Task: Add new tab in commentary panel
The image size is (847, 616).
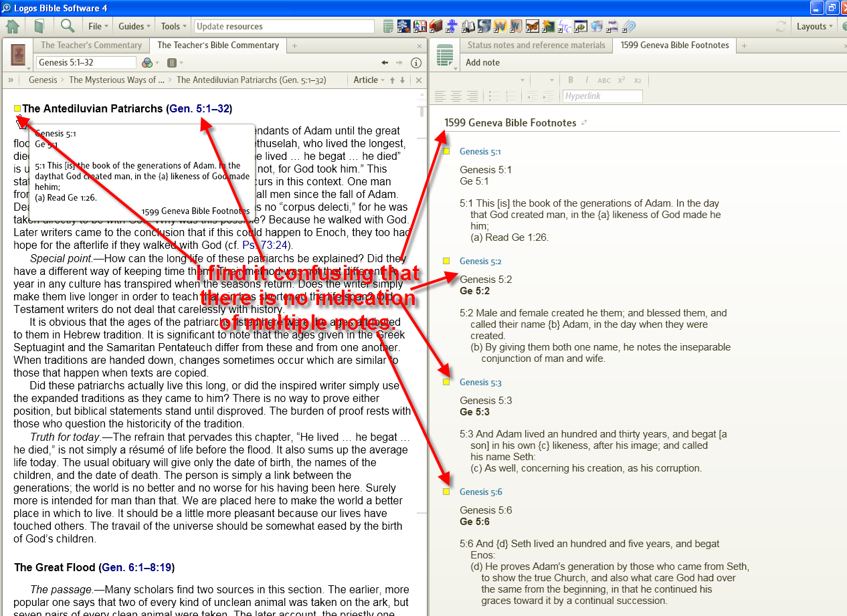Action: (294, 45)
